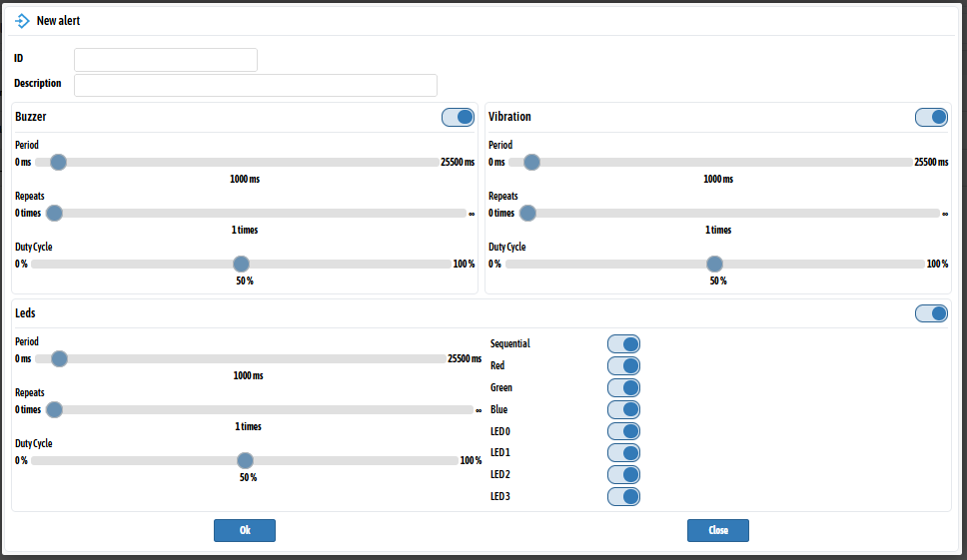Switch off the Red LED toggle
The width and height of the screenshot is (967, 560).
click(x=623, y=365)
